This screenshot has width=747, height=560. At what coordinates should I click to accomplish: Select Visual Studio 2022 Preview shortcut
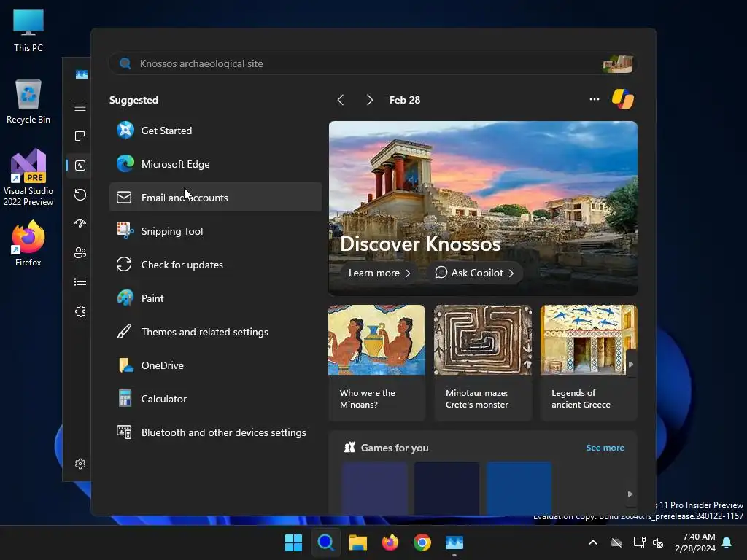[28, 177]
